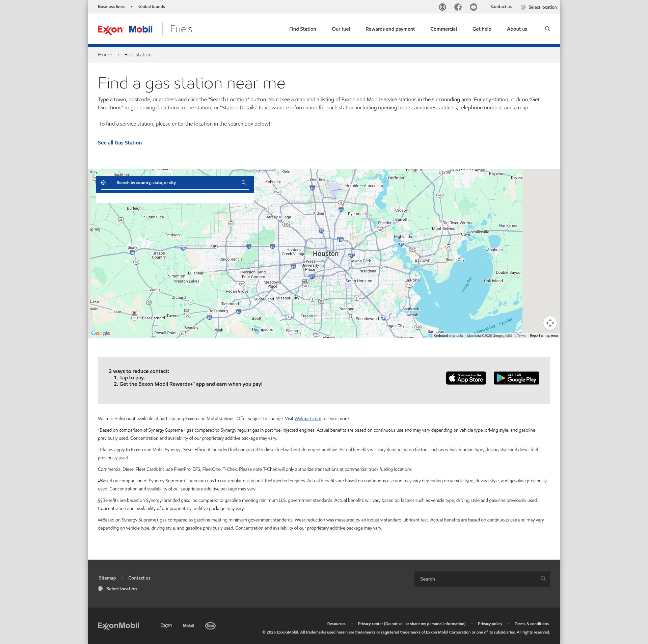Image resolution: width=648 pixels, height=644 pixels.
Task: Click the map camera pan control
Action: click(x=550, y=323)
